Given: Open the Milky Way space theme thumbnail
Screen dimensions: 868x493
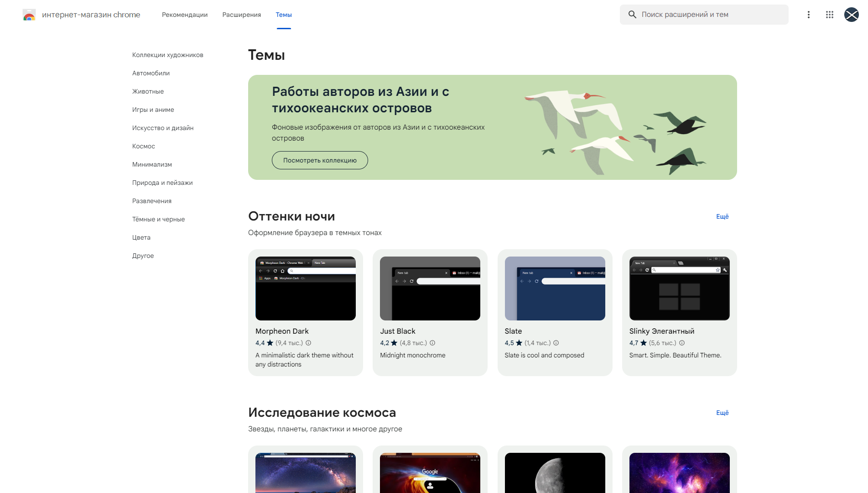Looking at the screenshot, I should (306, 473).
